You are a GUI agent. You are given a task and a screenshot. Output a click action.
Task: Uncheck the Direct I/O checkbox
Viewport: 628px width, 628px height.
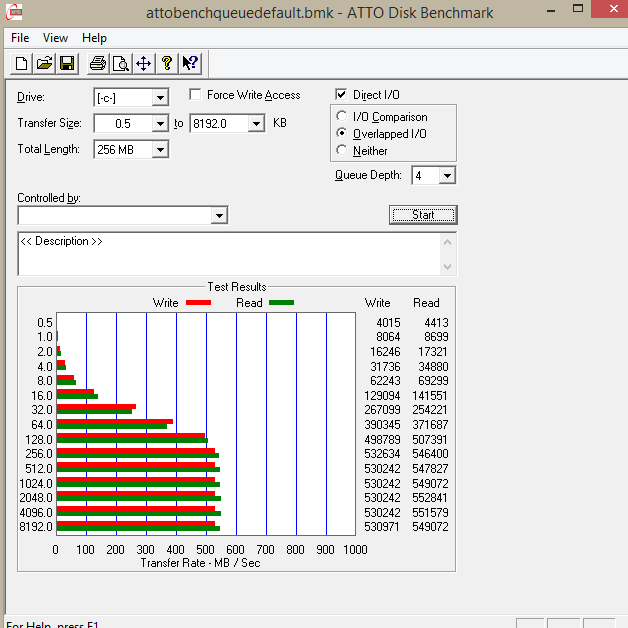342,95
